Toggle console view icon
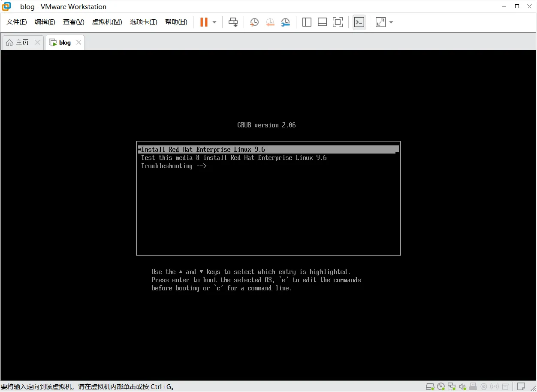Viewport: 537px width, 392px height. pos(359,22)
